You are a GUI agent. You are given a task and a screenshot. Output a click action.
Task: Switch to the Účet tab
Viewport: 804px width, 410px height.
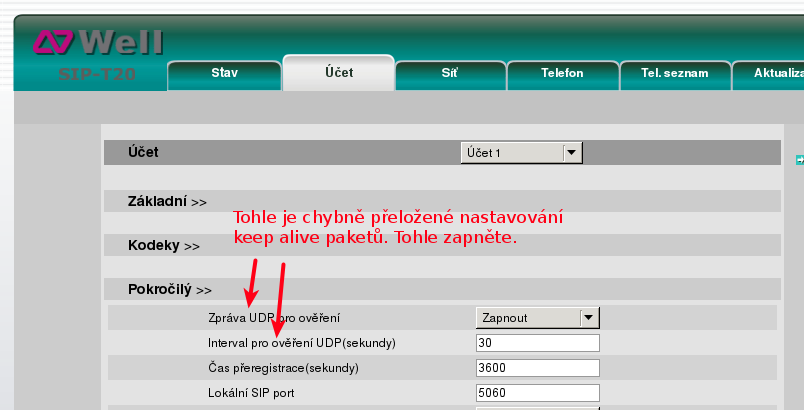point(338,72)
